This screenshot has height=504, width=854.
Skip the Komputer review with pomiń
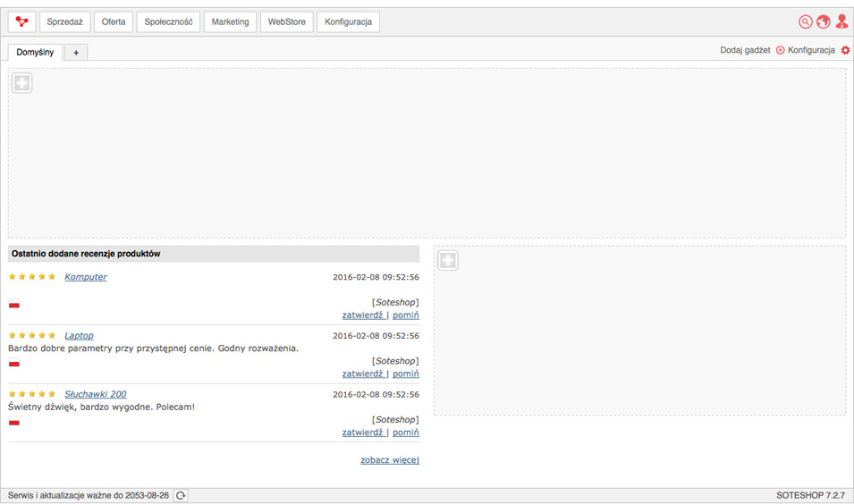(406, 315)
